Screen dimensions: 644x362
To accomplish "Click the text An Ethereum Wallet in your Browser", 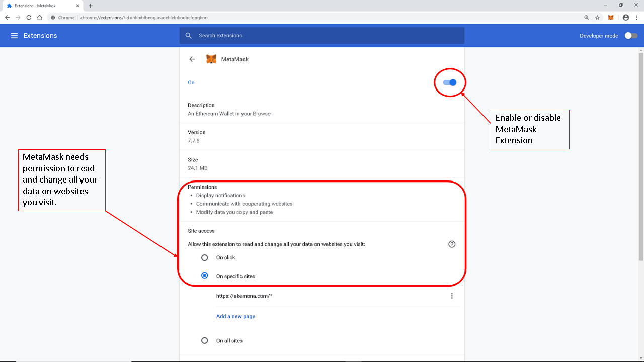I will tap(230, 114).
